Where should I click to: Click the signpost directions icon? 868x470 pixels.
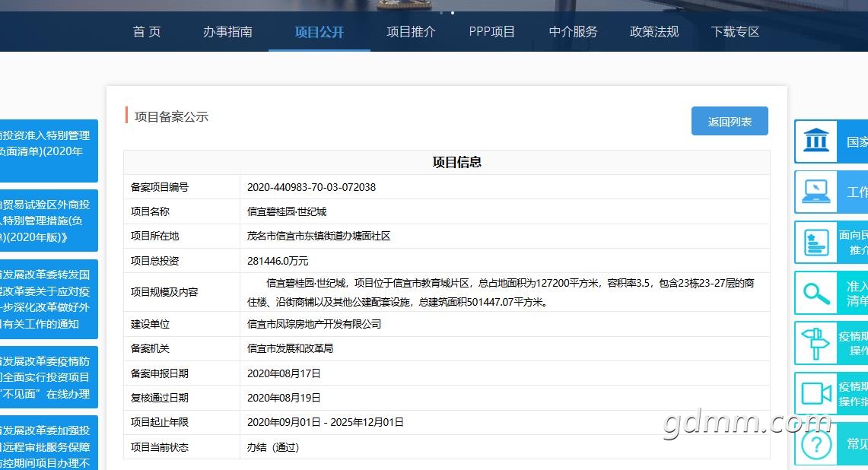pos(816,343)
